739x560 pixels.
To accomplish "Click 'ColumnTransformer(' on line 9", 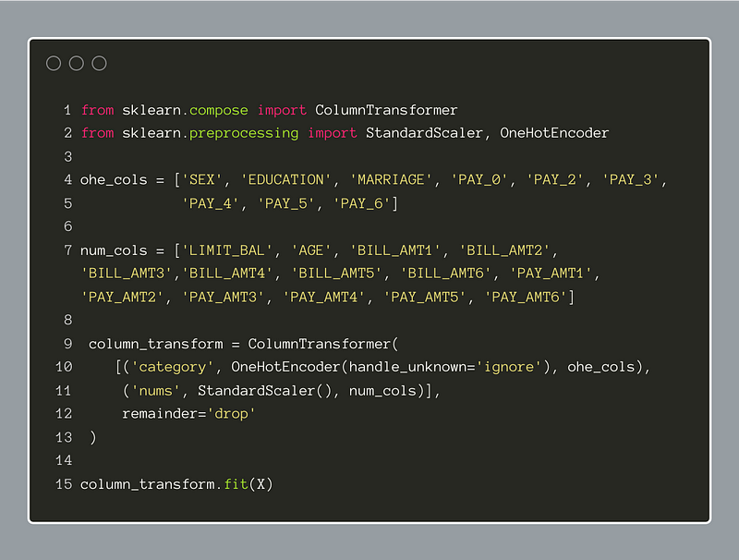I will pos(323,344).
